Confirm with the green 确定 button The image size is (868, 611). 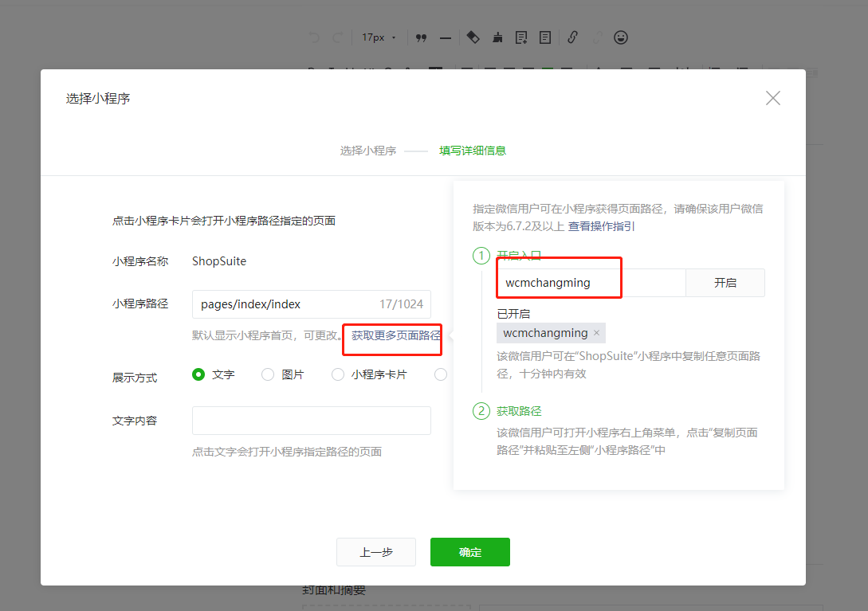click(470, 552)
